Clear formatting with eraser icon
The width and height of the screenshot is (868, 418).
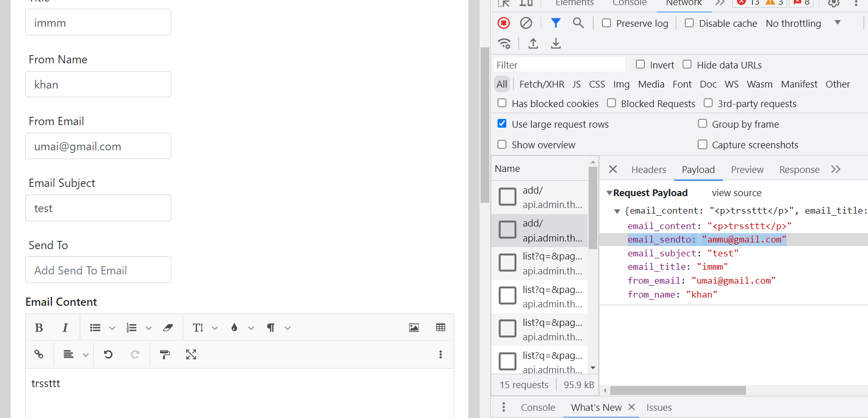(x=168, y=328)
